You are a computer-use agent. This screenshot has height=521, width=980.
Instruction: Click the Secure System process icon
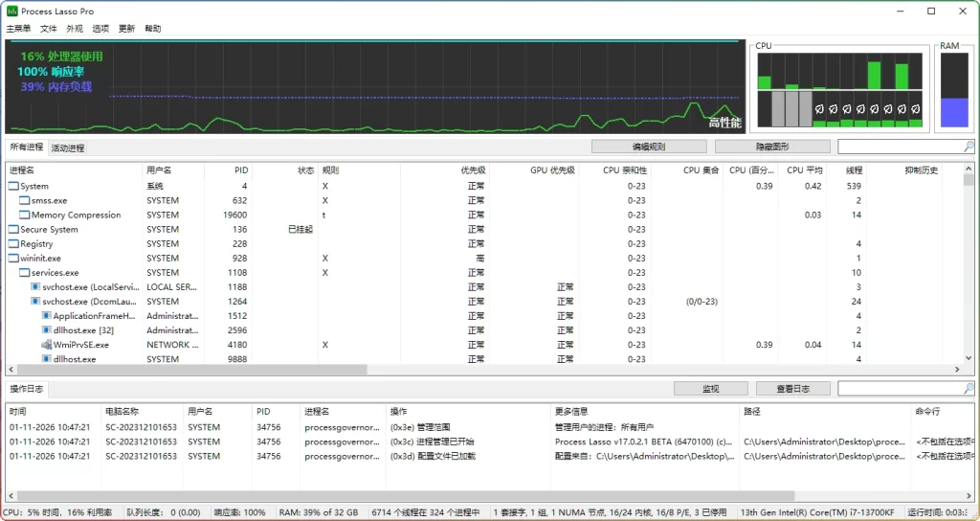tap(13, 230)
